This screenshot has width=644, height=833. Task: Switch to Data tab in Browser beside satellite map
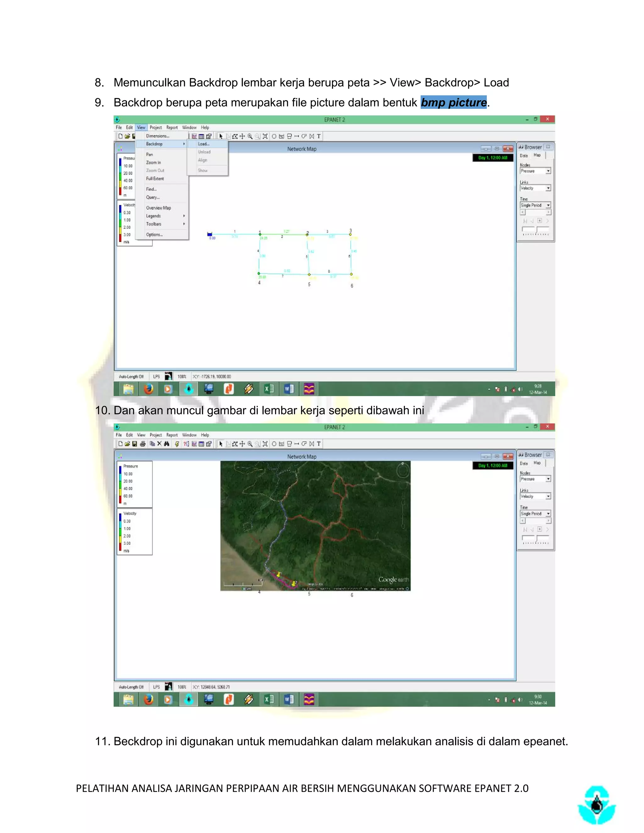pyautogui.click(x=524, y=463)
